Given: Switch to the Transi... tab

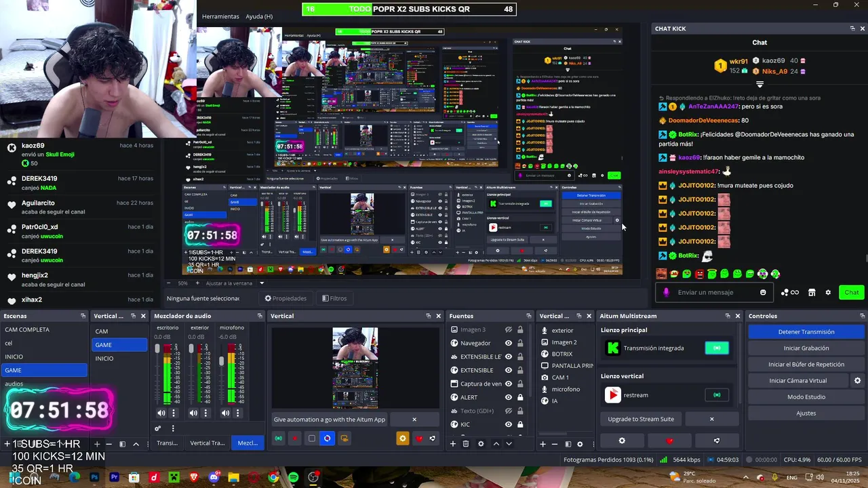Looking at the screenshot, I should (x=167, y=443).
